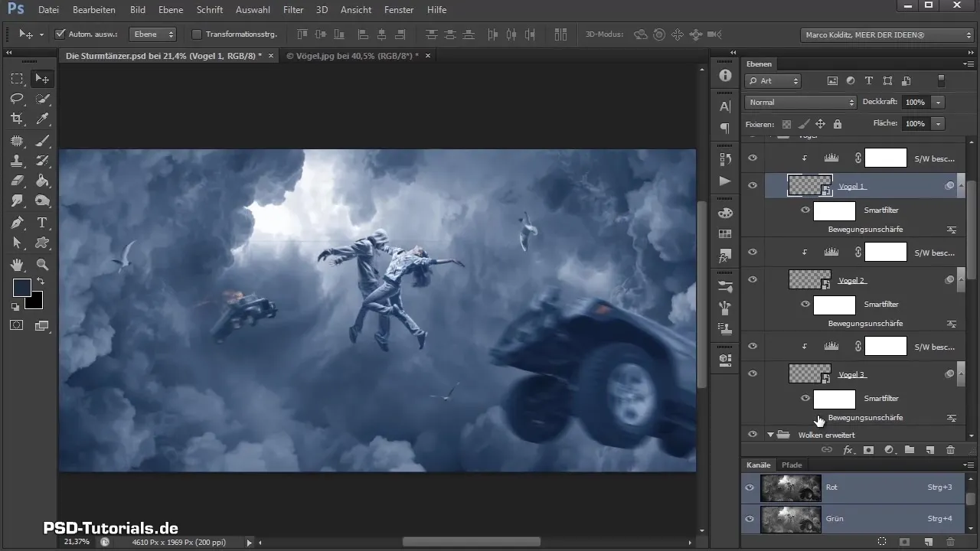Hide the Rot channel
This screenshot has height=551, width=980.
click(x=750, y=487)
